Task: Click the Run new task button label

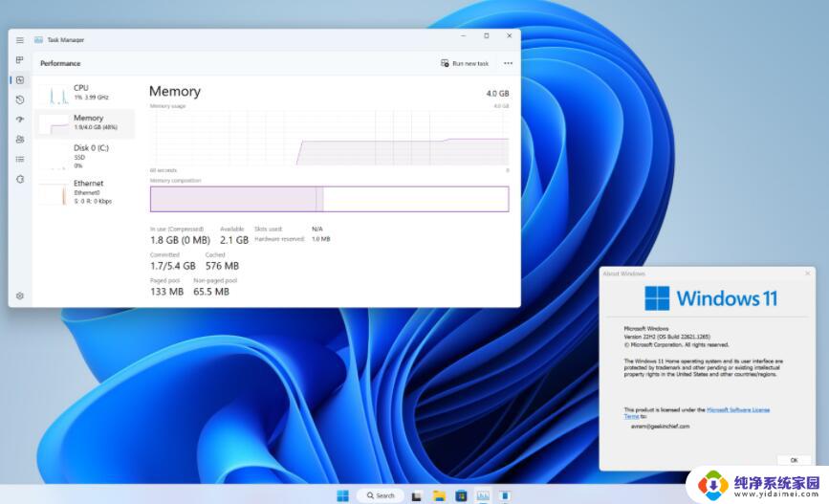Action: 470,63
